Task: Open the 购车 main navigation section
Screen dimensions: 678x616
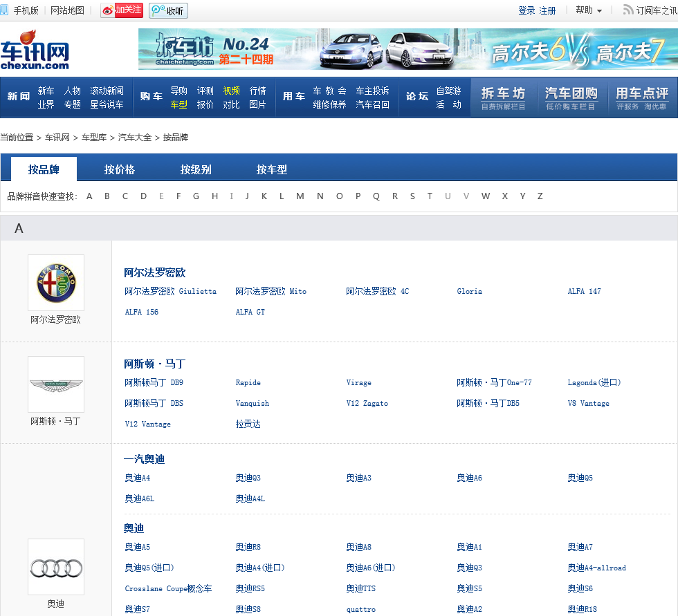Action: [152, 96]
